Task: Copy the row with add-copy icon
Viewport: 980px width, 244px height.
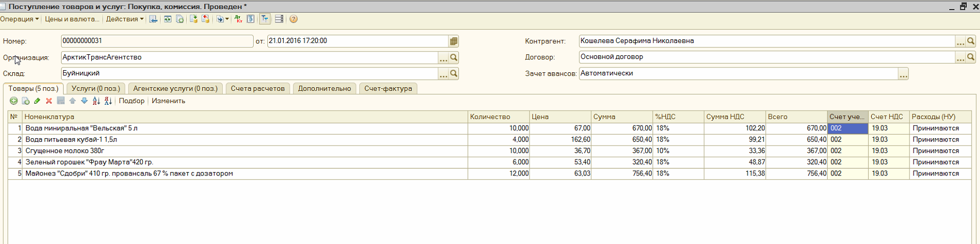Action: pyautogui.click(x=25, y=101)
